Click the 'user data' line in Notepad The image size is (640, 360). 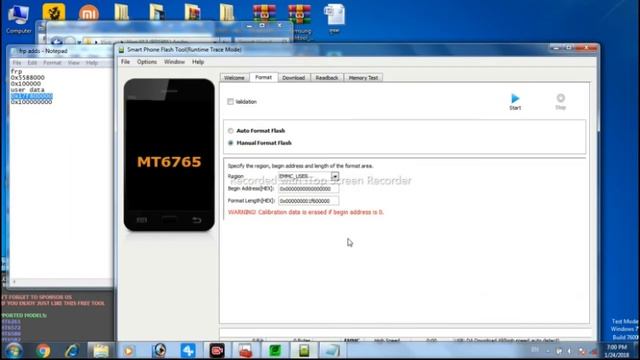pyautogui.click(x=27, y=90)
